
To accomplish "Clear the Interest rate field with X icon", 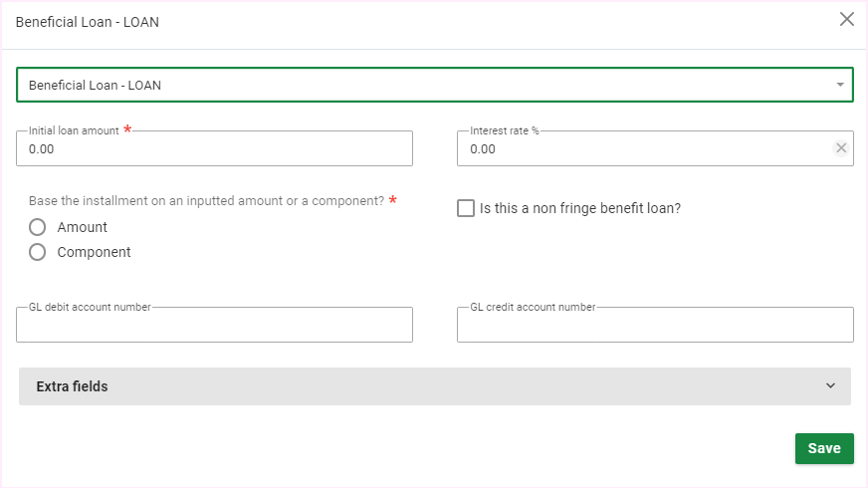I will coord(841,148).
